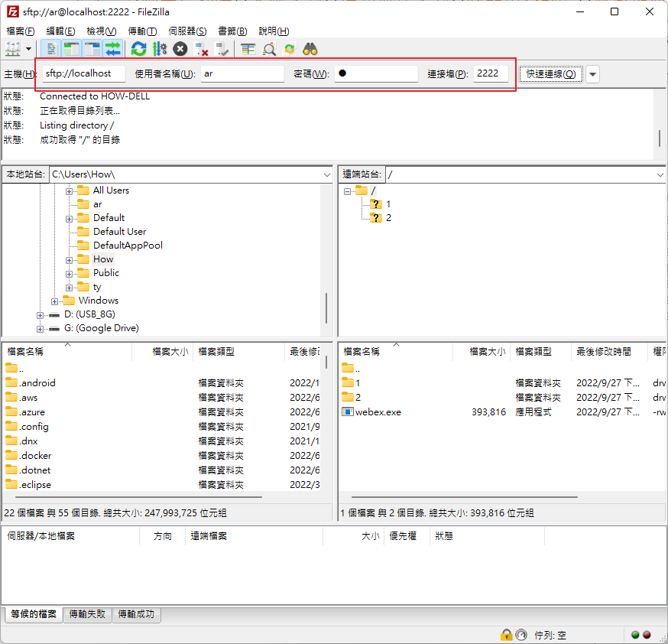668x644 pixels.
Task: Open 書籤(B) menu
Action: coord(232,31)
